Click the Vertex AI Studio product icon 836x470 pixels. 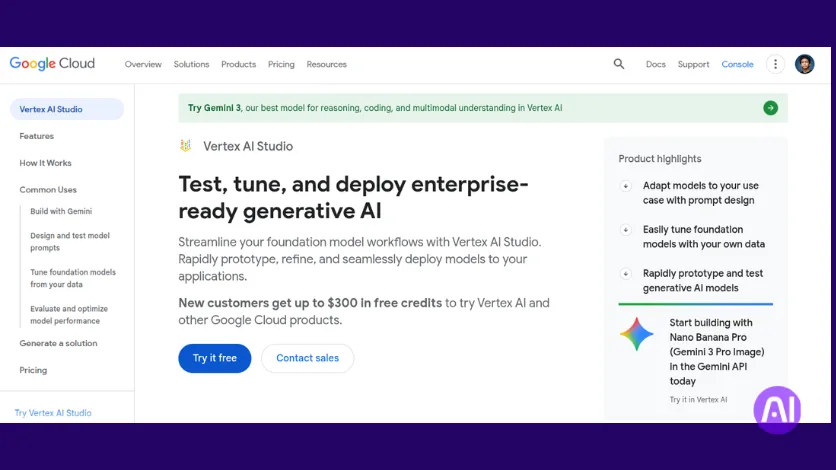[x=186, y=145]
